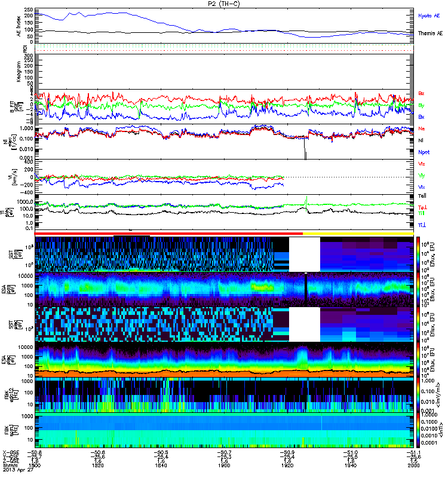The width and height of the screenshot is (448, 478).
Task: Click the red segment of the mode bar
Action: click(x=169, y=233)
